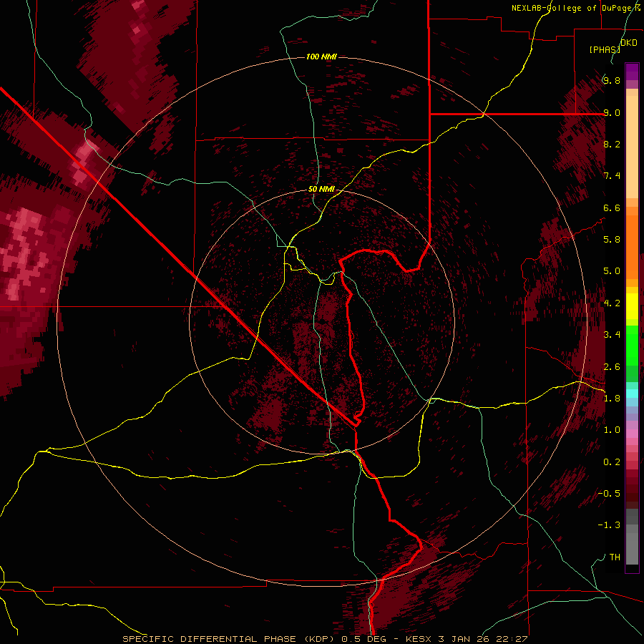Click the 9.0 value on the color scale
Screen dimensions: 644x644
(x=612, y=112)
